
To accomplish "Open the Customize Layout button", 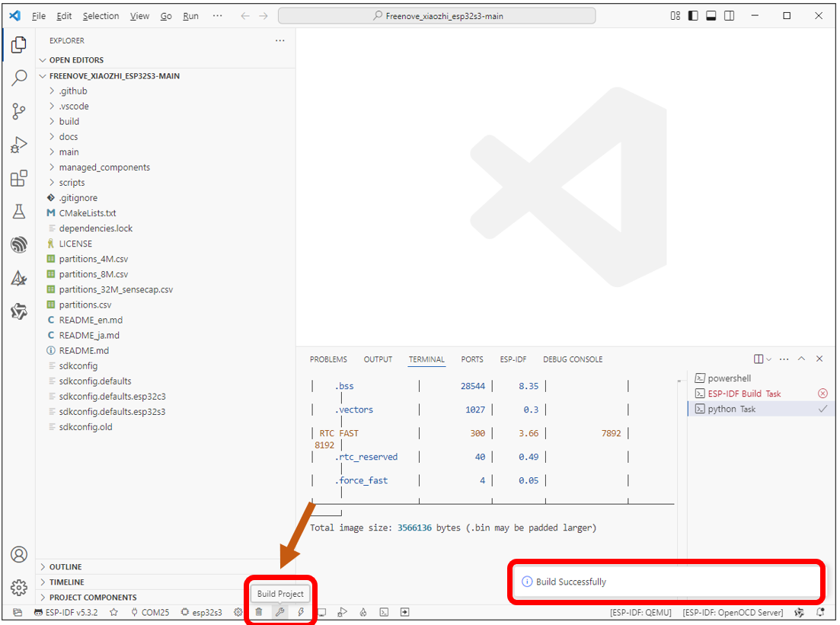I will tap(675, 15).
